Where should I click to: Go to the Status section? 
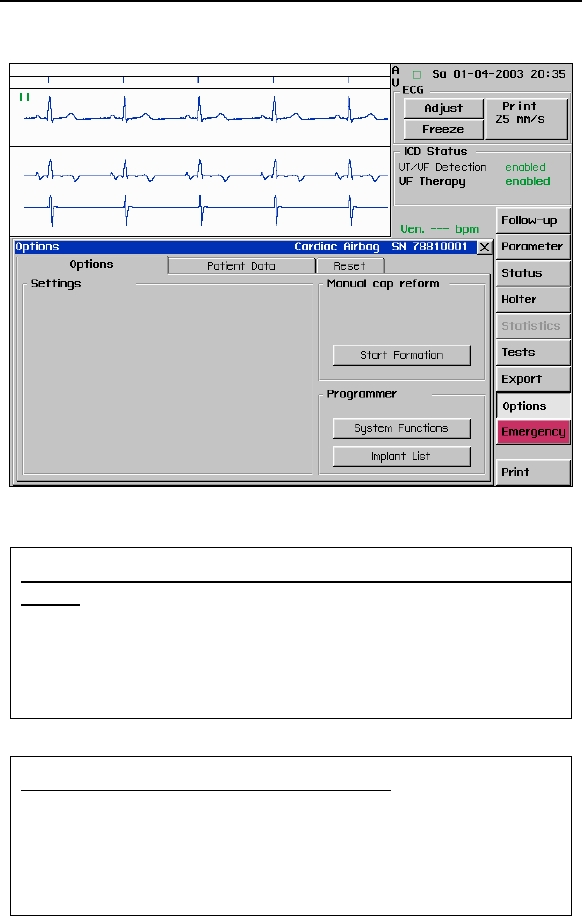click(x=533, y=273)
